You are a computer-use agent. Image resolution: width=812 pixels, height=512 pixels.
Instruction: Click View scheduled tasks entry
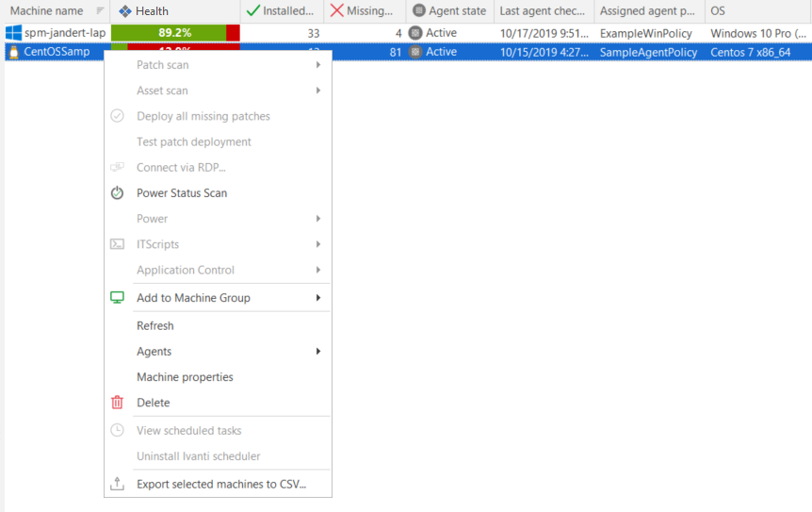[218, 430]
